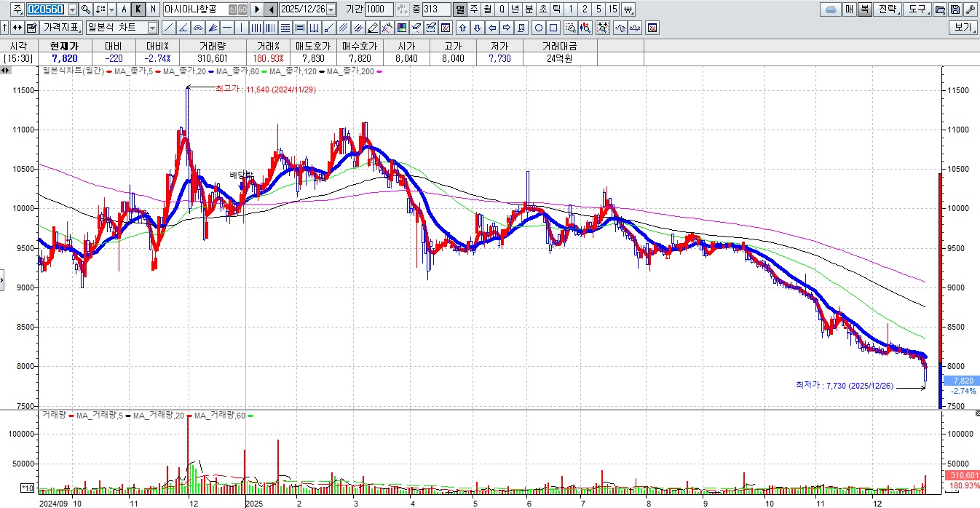Open the cloud sync icon
This screenshot has width=980, height=508.
point(829,9)
